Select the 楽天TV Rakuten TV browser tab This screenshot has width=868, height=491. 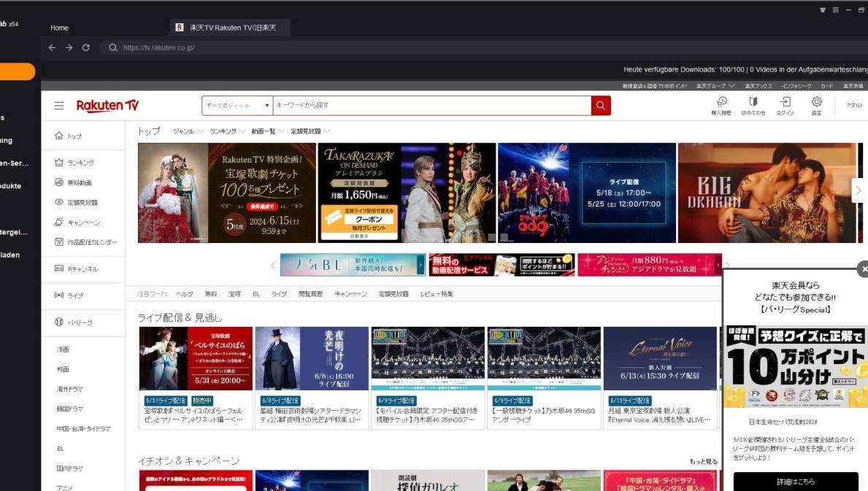[229, 28]
